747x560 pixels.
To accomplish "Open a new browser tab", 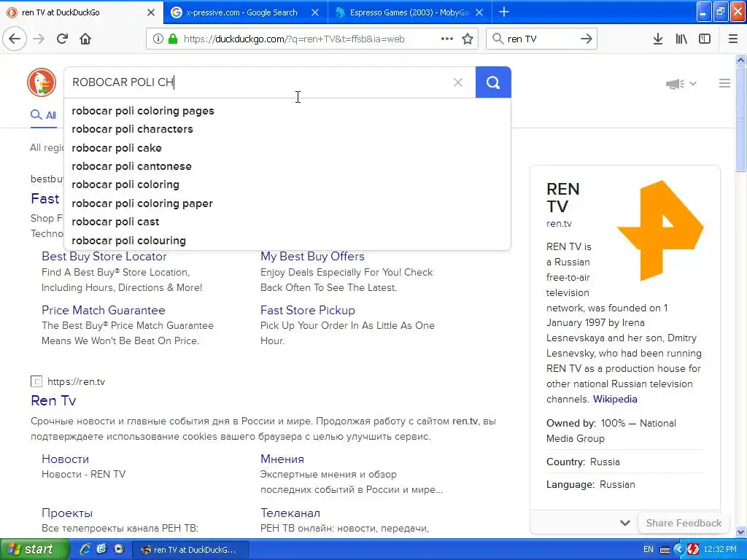I will (x=504, y=12).
